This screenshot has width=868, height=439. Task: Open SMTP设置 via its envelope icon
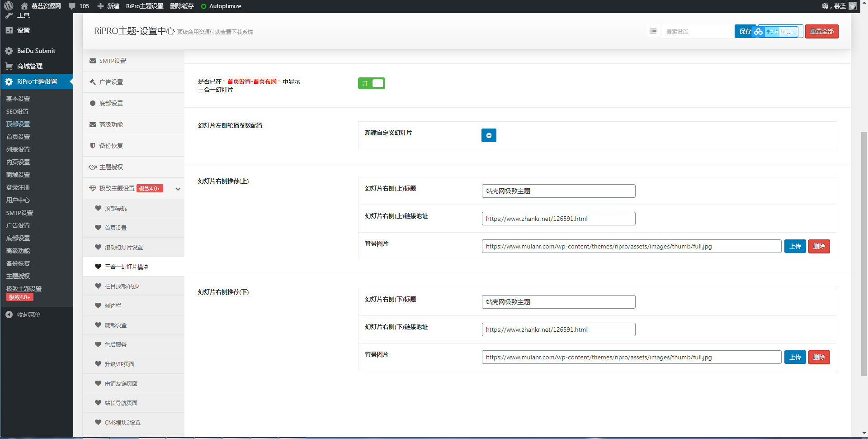pos(93,61)
